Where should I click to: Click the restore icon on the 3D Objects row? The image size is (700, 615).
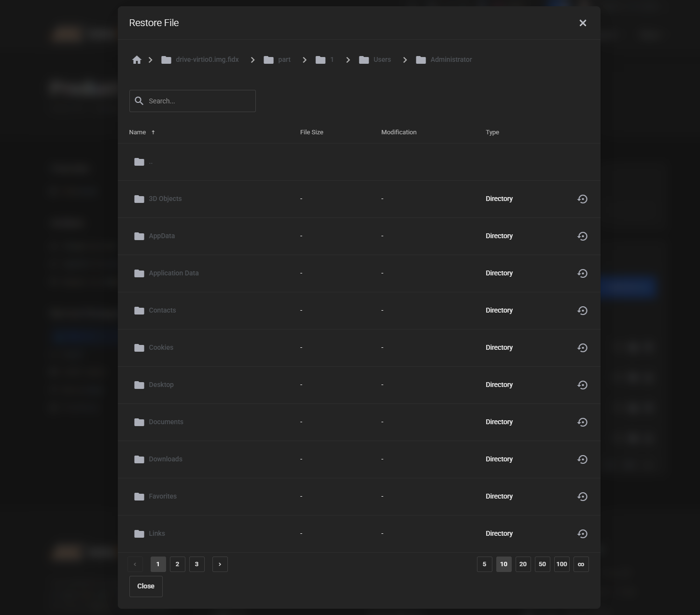(x=582, y=199)
